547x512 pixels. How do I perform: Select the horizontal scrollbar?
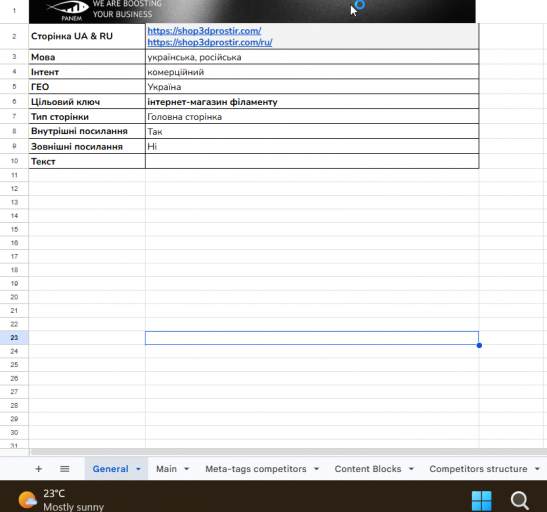click(288, 452)
